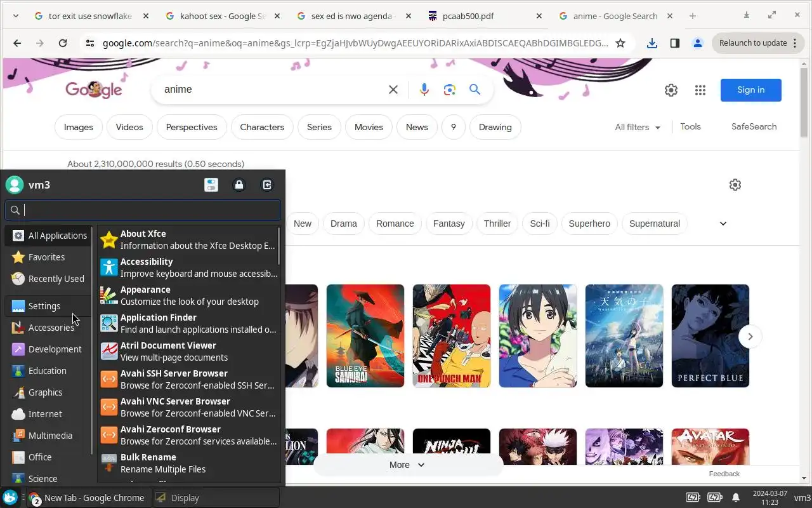812x508 pixels.
Task: Open the notification bell in the system tray
Action: 736,498
